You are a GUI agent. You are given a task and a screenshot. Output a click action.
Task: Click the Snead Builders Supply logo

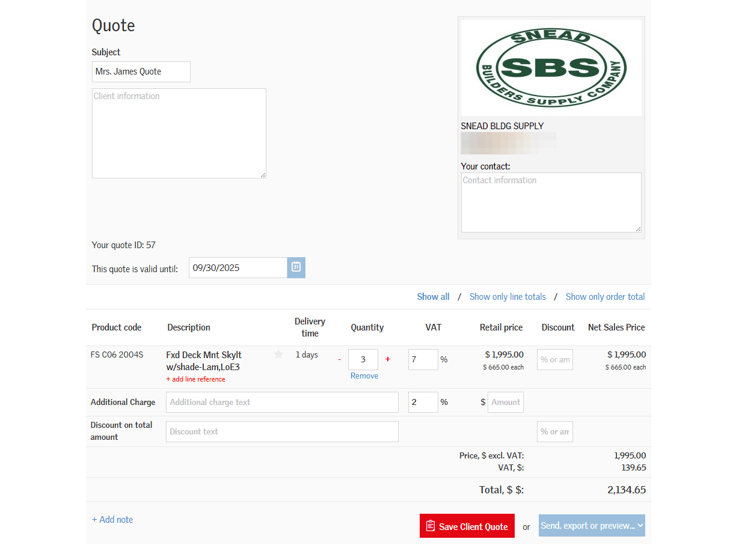pyautogui.click(x=551, y=67)
